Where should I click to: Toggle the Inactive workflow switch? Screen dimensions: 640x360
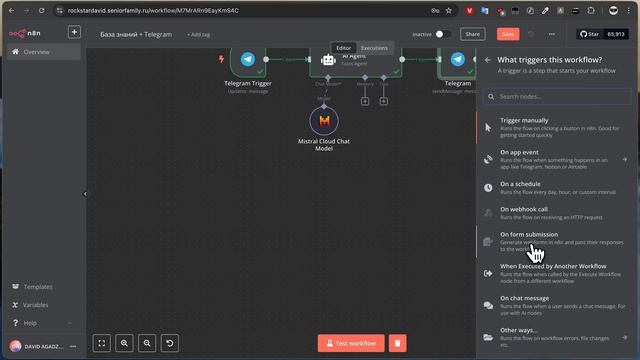(442, 34)
